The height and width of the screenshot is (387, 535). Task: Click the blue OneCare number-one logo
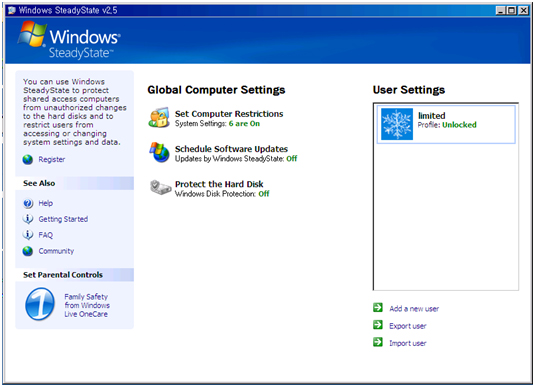(40, 304)
